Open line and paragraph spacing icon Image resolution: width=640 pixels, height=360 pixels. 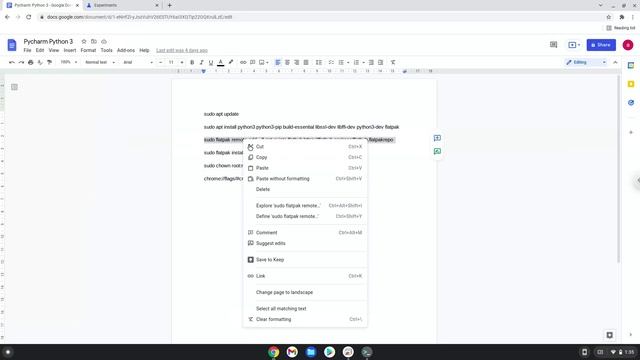point(319,62)
